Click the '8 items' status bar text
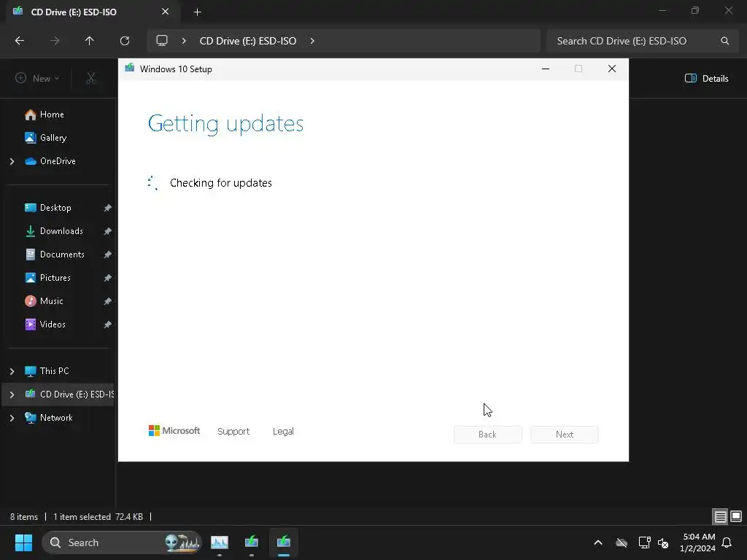This screenshot has height=560, width=747. click(24, 517)
